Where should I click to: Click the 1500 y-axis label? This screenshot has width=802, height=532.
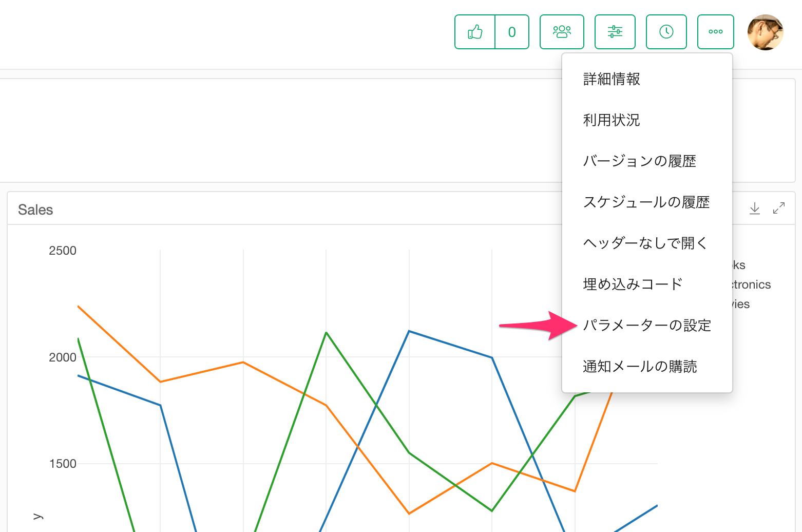pos(63,464)
